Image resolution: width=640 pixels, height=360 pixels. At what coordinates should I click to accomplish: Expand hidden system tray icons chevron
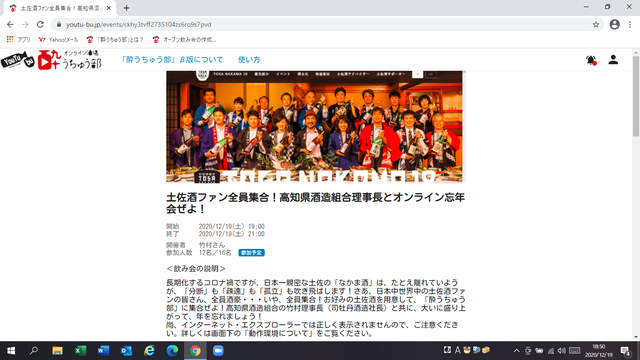pos(516,351)
